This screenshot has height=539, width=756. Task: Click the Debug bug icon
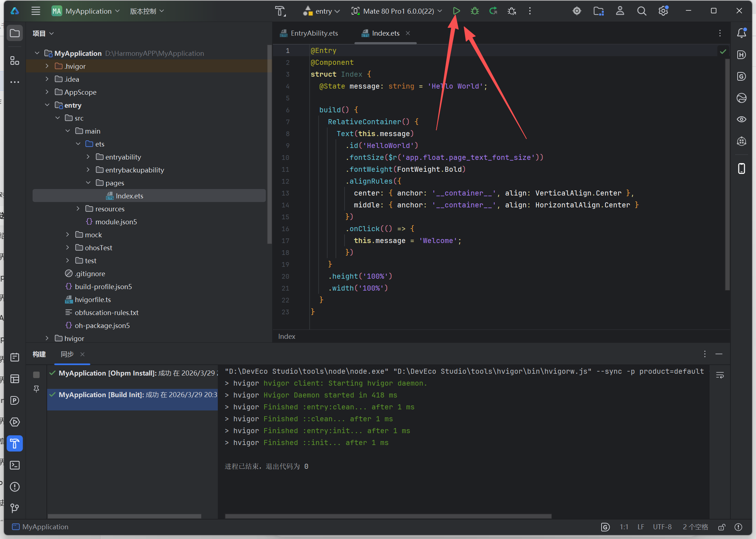tap(474, 11)
